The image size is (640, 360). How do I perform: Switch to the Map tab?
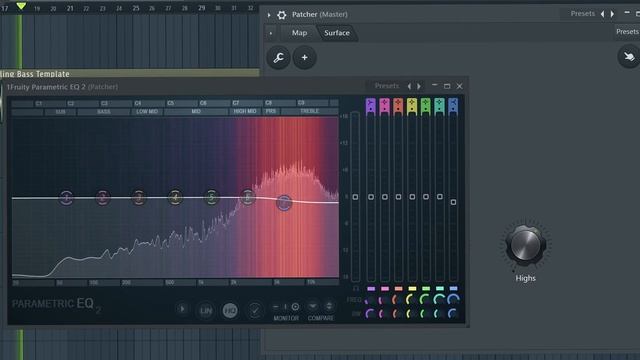click(x=299, y=33)
